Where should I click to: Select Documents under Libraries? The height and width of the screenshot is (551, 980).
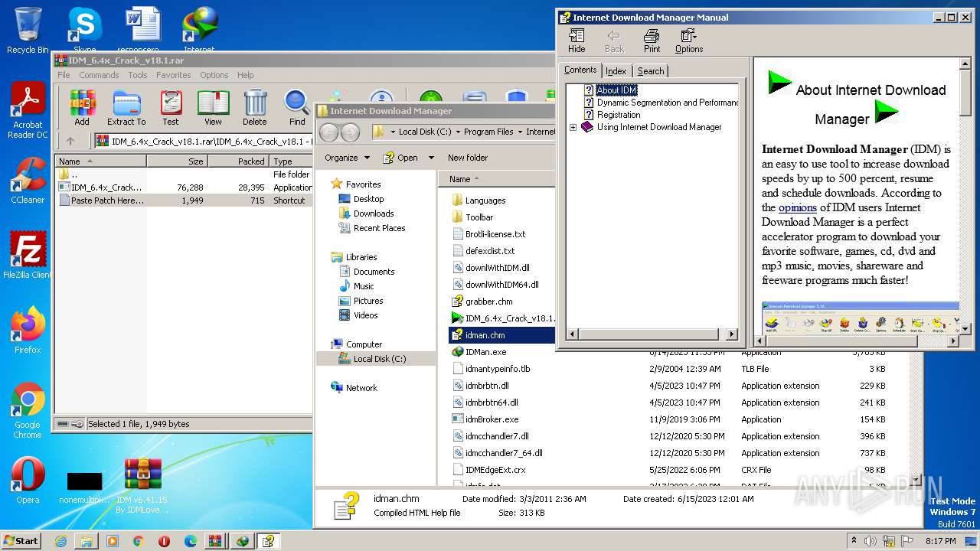[374, 272]
